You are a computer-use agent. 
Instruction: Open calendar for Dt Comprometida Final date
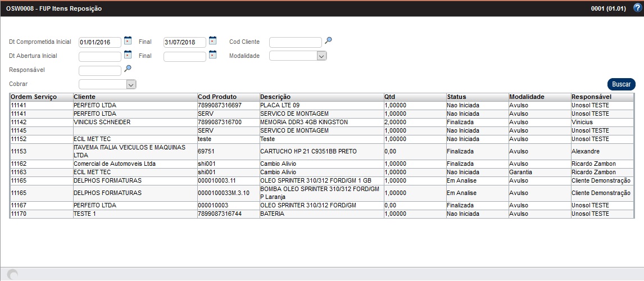tap(212, 40)
